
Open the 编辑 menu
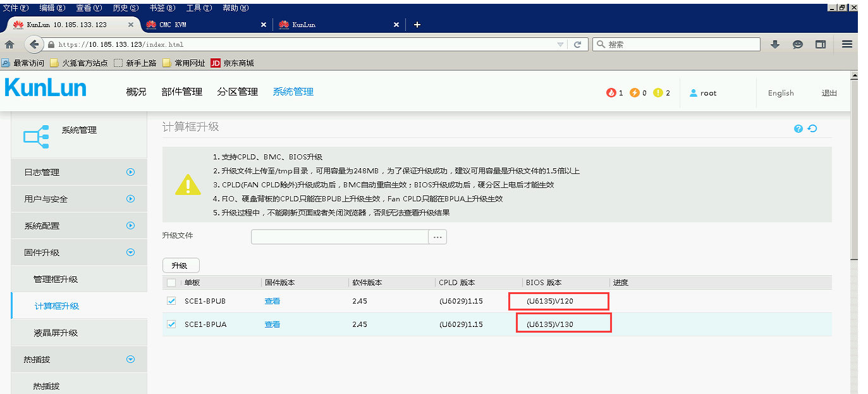pyautogui.click(x=52, y=8)
